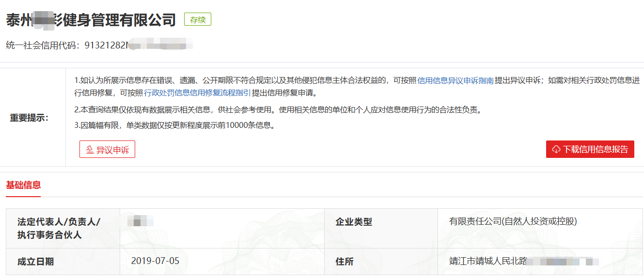Click the 有限责任公司(自然人投资或控股) value
Viewport: 644px width, 279px height.
click(x=513, y=222)
